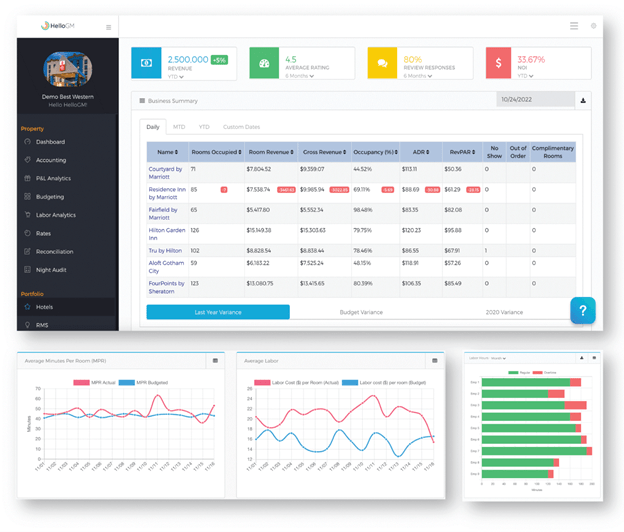Open menu icon on Average Minutes Per Room chart
Screen dimensions: 624x532
click(x=215, y=361)
